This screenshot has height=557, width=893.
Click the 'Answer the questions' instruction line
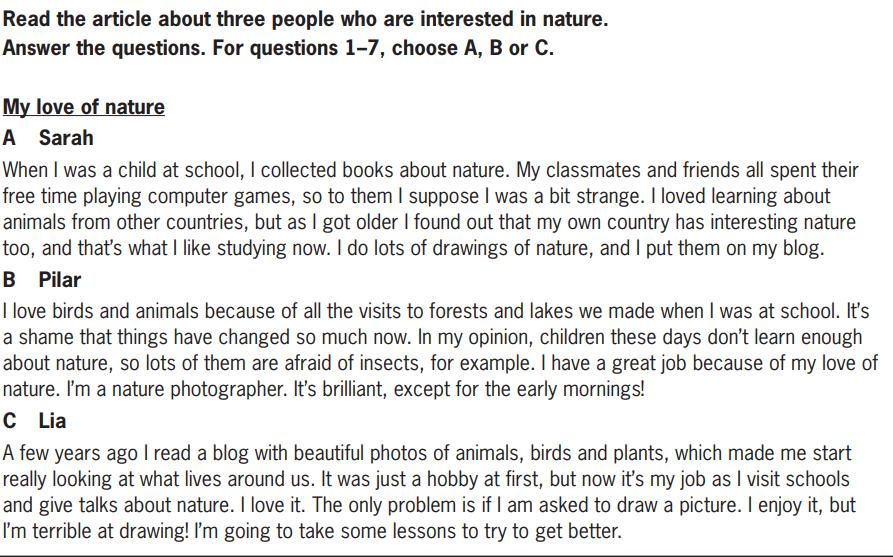point(278,48)
